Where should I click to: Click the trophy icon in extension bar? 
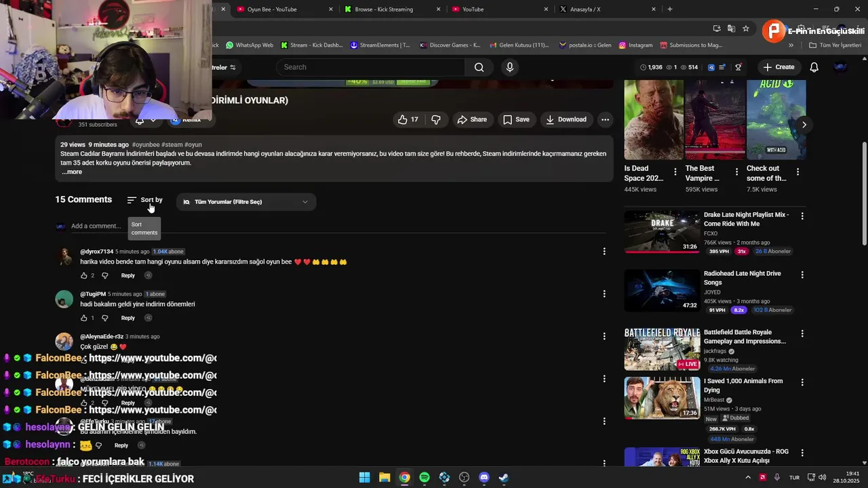[738, 67]
